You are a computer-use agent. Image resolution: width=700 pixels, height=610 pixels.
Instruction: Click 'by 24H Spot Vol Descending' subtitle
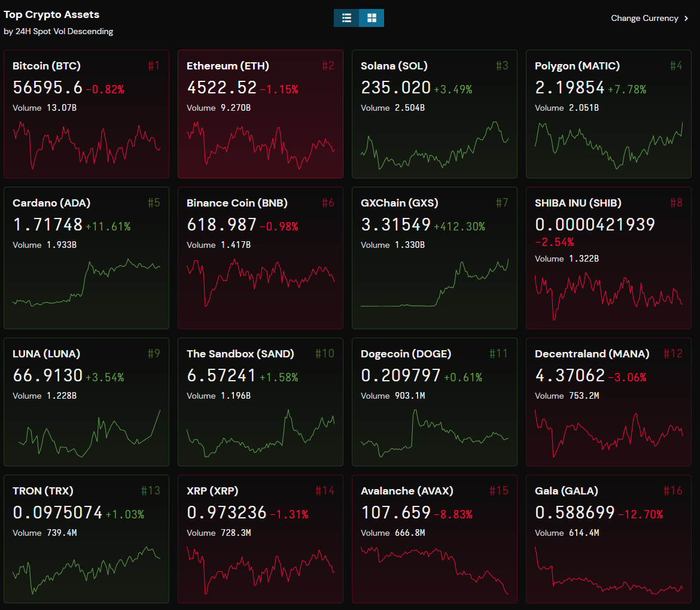(x=59, y=31)
